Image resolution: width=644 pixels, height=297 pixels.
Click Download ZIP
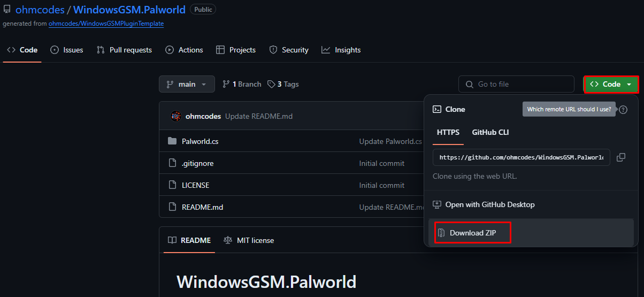point(473,233)
